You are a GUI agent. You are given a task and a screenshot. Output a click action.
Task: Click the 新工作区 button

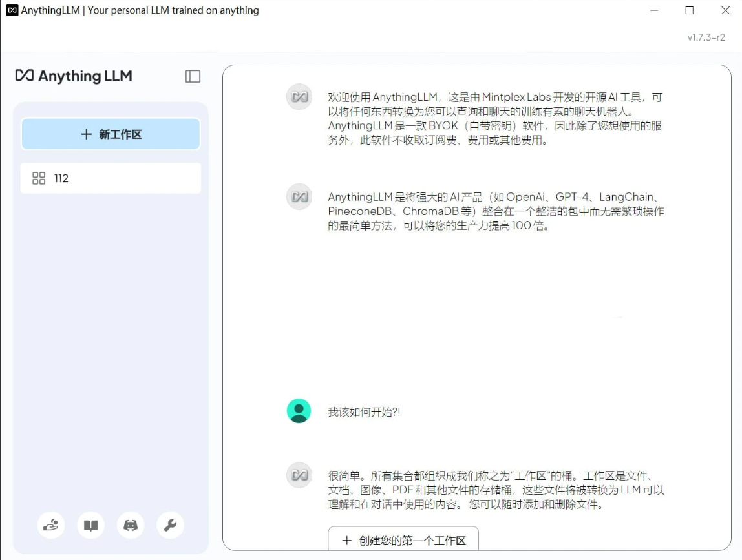(x=111, y=134)
